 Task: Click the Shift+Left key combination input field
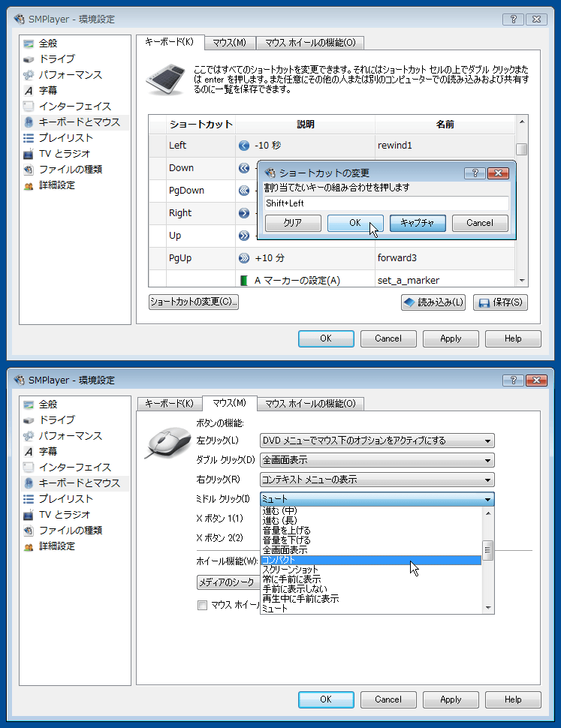pyautogui.click(x=386, y=203)
